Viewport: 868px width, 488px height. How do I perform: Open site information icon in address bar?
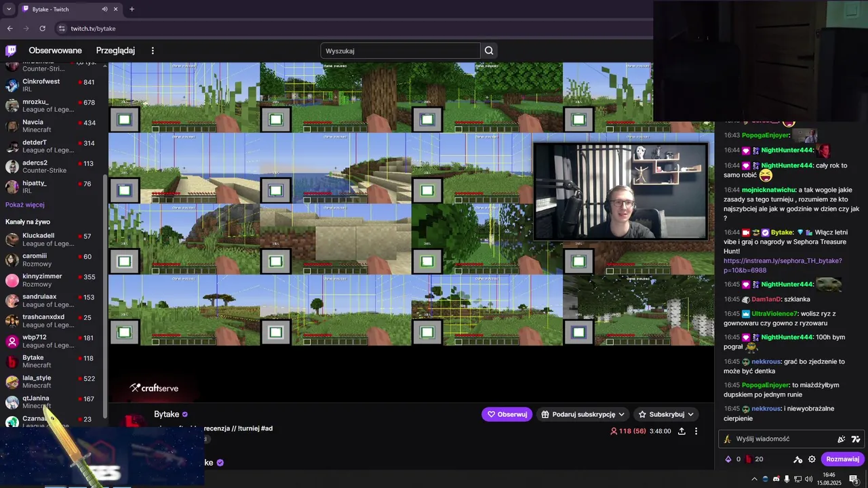point(62,28)
